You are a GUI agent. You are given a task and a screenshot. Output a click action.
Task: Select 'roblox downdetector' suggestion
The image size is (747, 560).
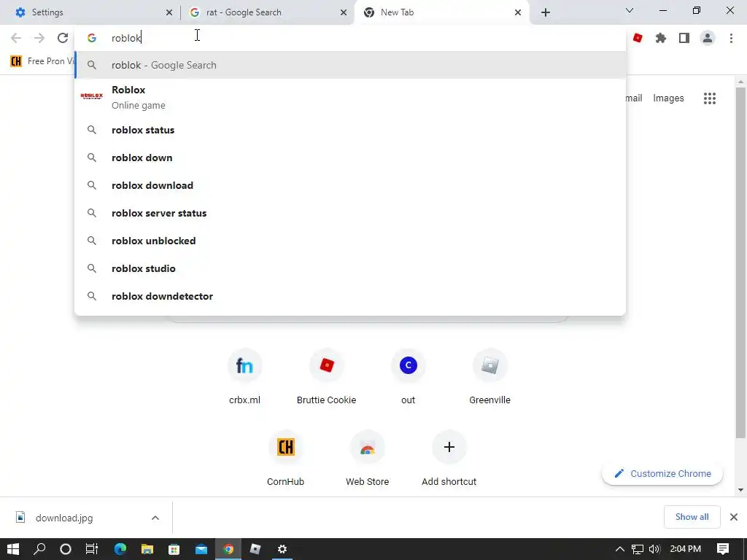(x=350, y=296)
